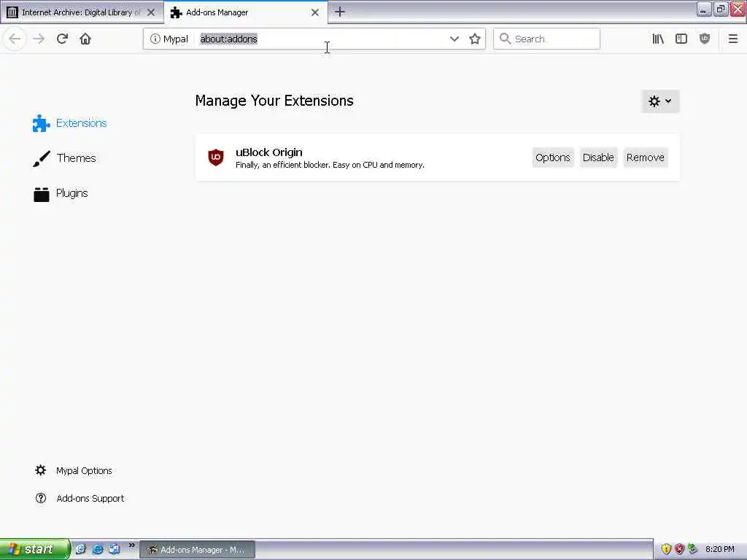747x560 pixels.
Task: Close the Internet Archive tab
Action: pyautogui.click(x=151, y=12)
